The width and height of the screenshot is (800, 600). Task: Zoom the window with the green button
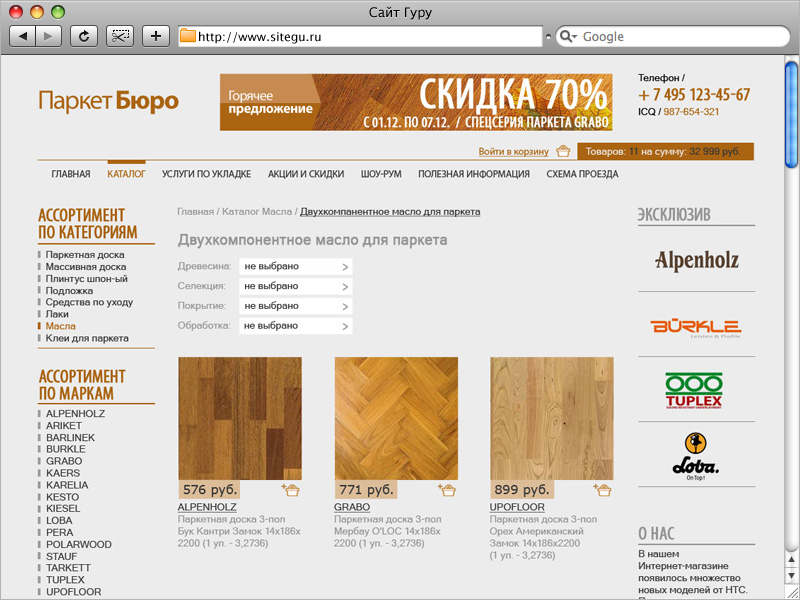click(58, 12)
